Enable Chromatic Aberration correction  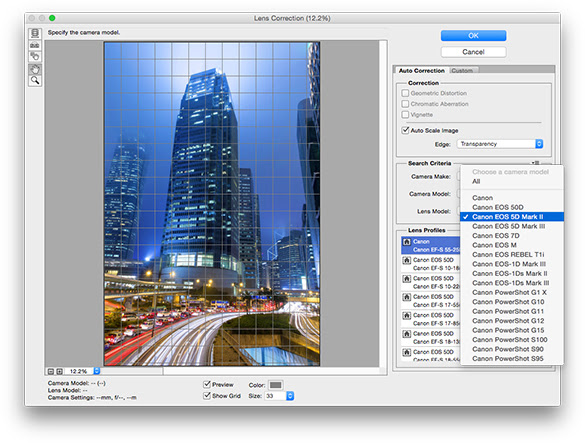pyautogui.click(x=405, y=104)
